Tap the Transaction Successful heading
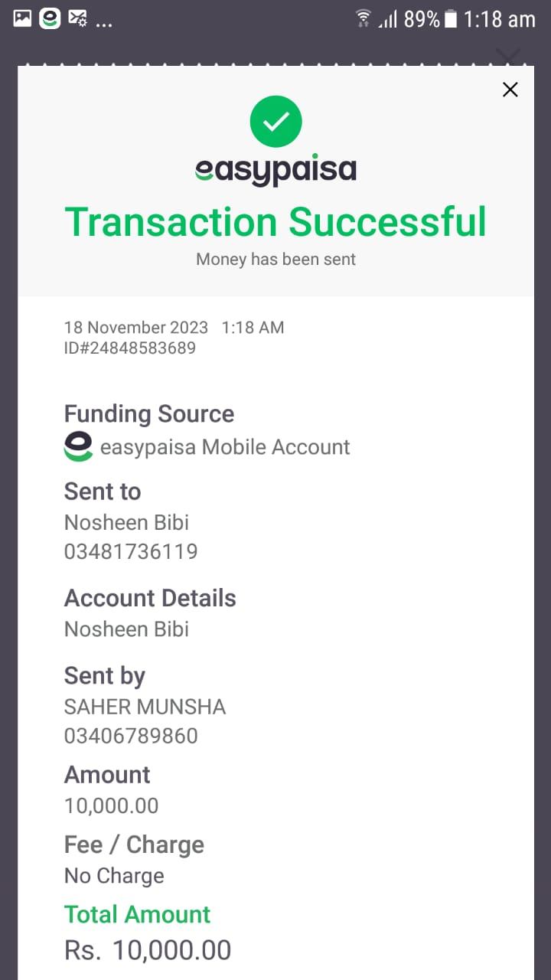 click(x=275, y=222)
